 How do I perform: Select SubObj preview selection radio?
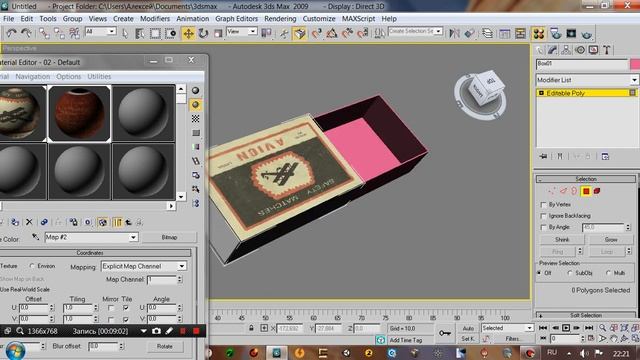[x=570, y=273]
